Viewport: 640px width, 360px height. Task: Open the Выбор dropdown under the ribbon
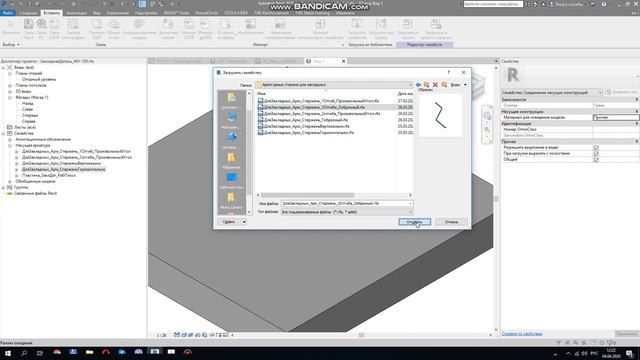11,44
